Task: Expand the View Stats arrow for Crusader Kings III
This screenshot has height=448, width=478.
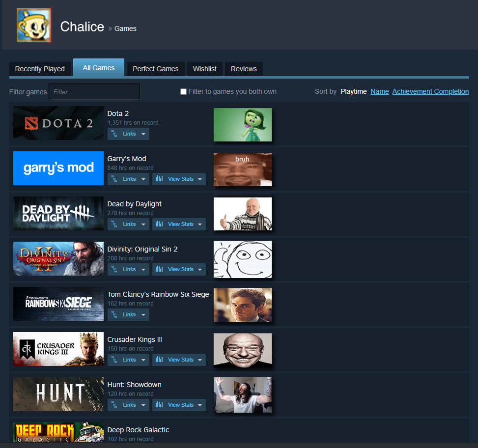Action: click(200, 360)
